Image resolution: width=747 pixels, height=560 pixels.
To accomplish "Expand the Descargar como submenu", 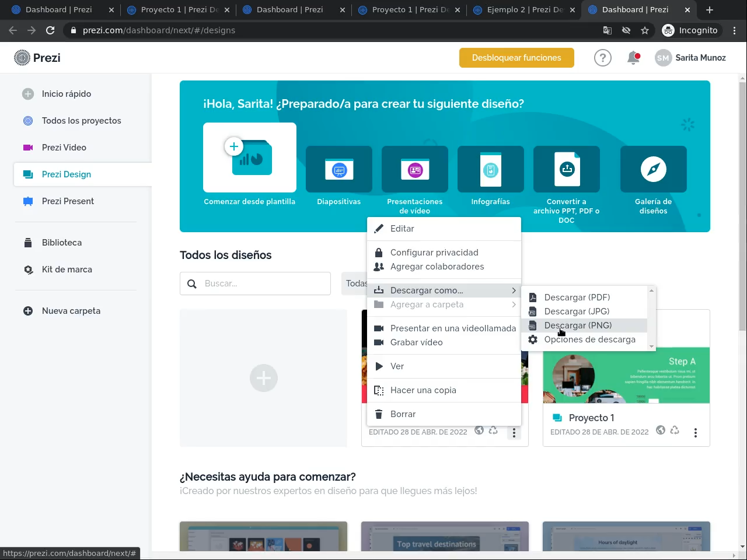I will point(444,290).
